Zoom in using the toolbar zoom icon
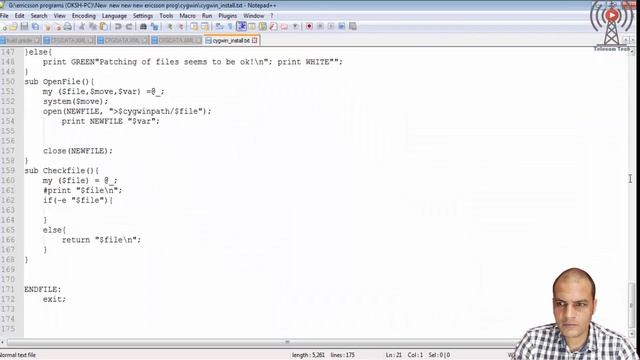 pyautogui.click(x=170, y=27)
